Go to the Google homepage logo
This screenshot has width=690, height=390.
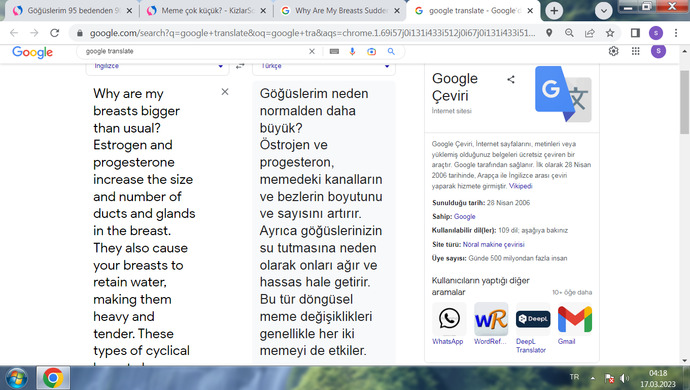(33, 52)
